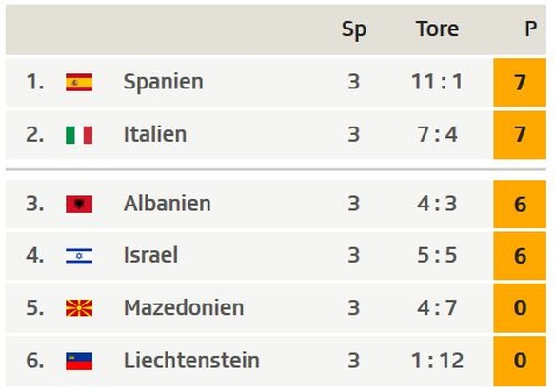Image resolution: width=554 pixels, height=392 pixels.
Task: Click the Albania flag icon
Action: (x=79, y=205)
